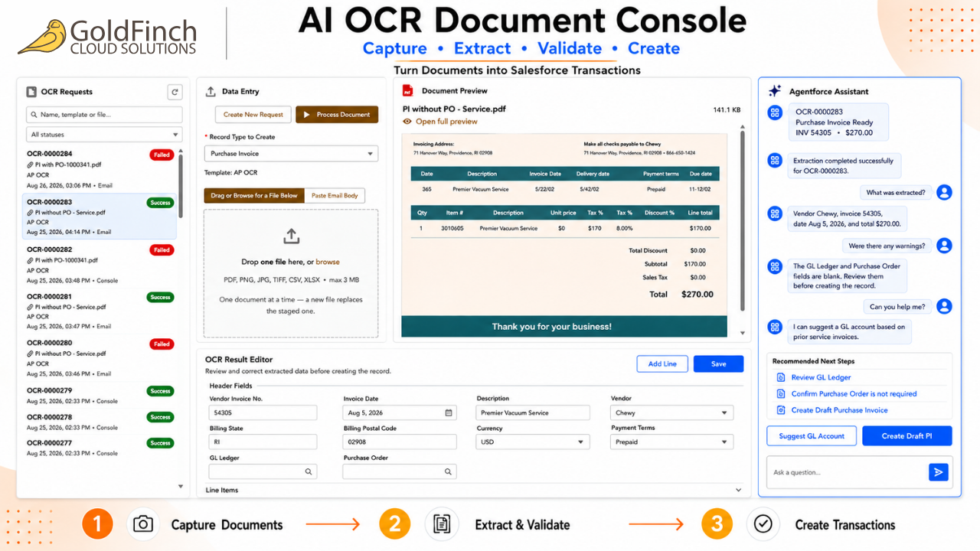980x551 pixels.
Task: Send the assistant question
Action: (938, 472)
